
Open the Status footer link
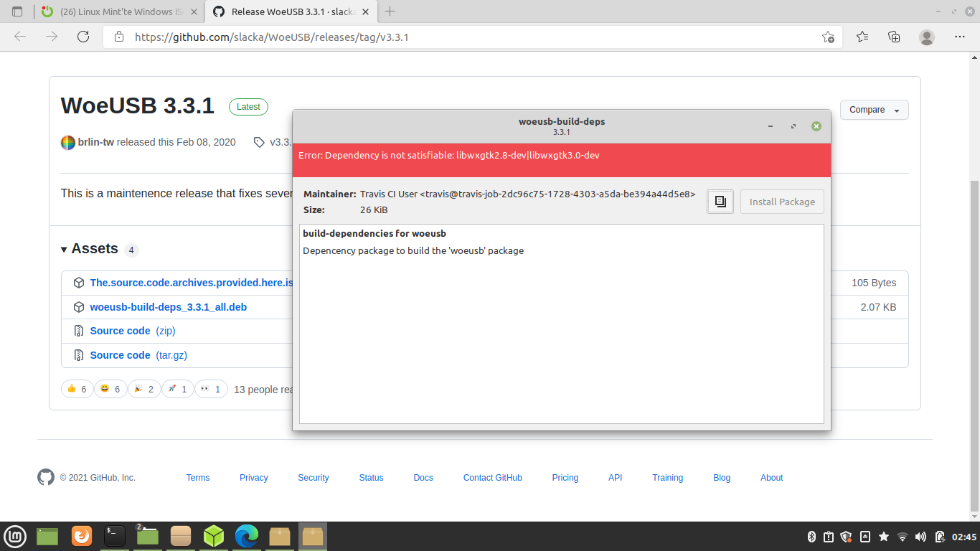click(372, 478)
